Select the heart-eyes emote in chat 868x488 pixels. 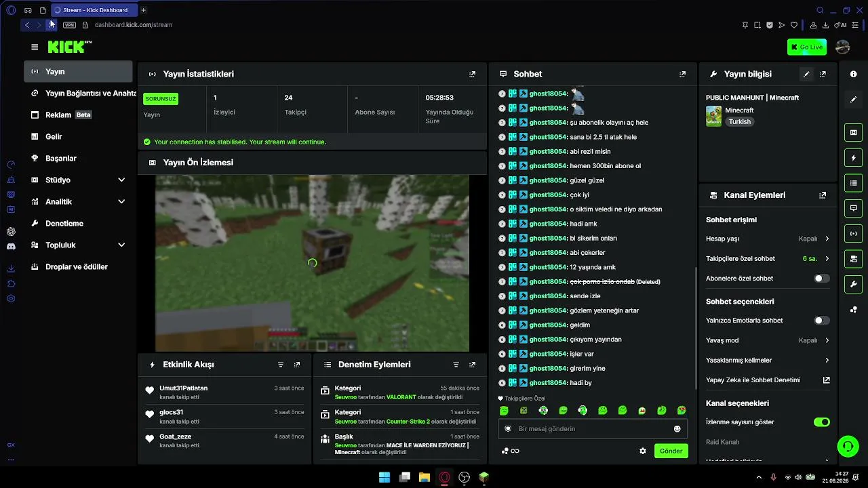682,411
